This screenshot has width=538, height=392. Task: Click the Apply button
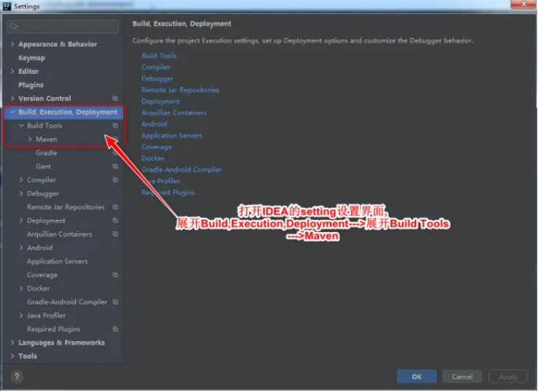click(508, 377)
